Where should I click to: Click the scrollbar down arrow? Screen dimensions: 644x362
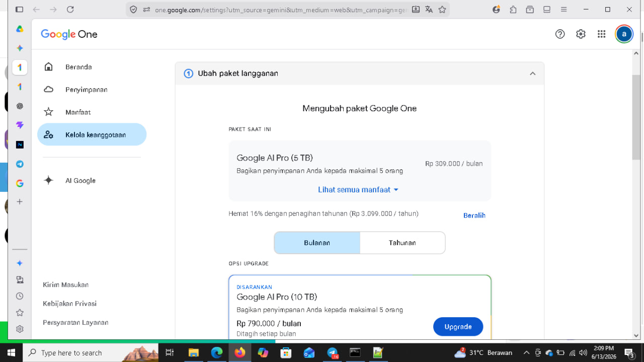pos(636,335)
